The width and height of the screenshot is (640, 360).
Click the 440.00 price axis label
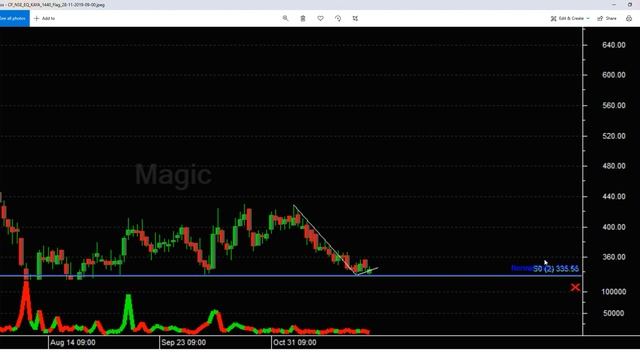(614, 197)
